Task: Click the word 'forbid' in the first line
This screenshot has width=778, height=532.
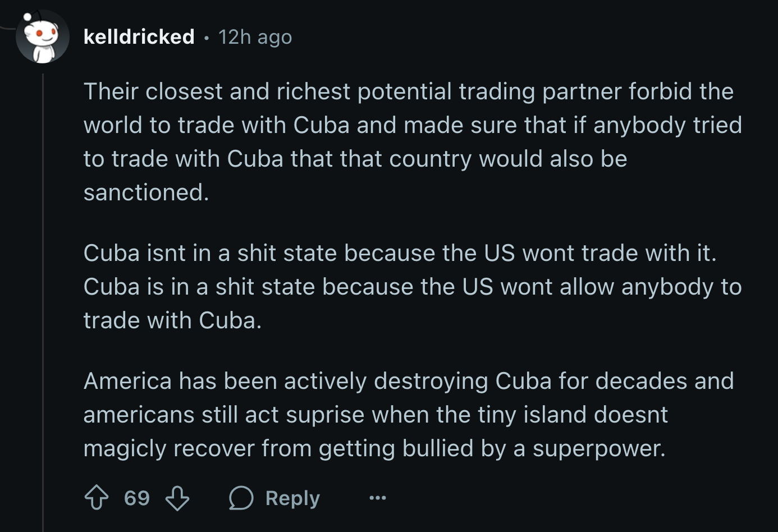Action: pyautogui.click(x=652, y=91)
